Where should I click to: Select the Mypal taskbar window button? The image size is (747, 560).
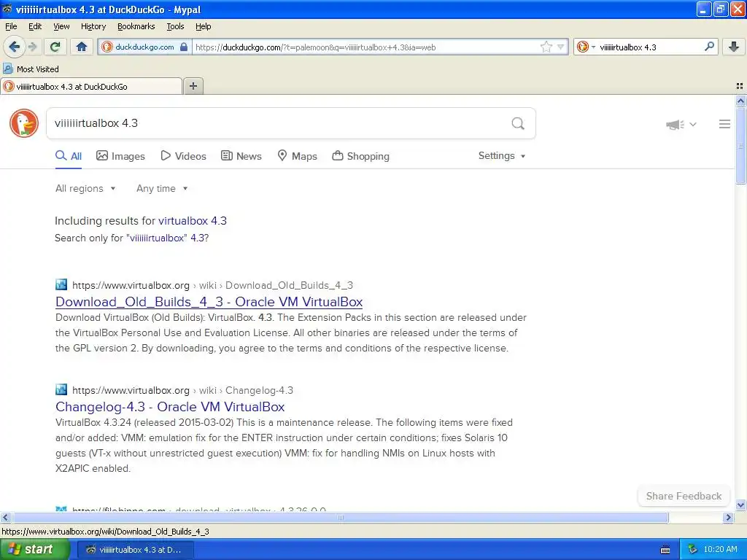136,550
